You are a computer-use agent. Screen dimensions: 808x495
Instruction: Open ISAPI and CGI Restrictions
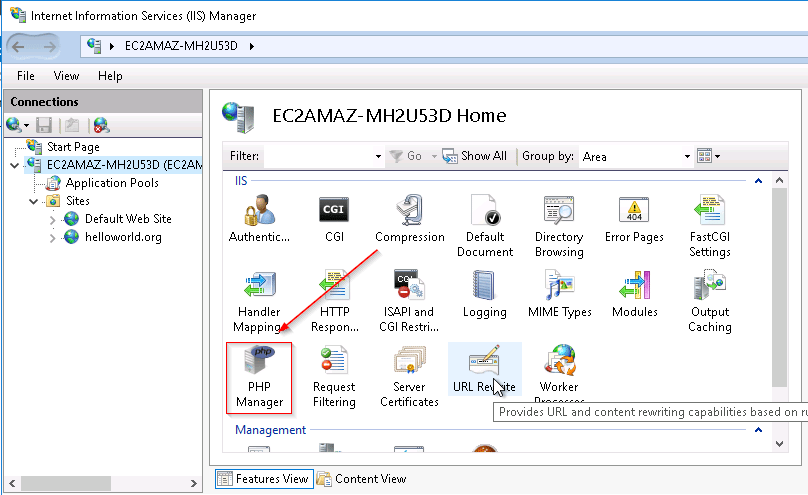(x=409, y=301)
